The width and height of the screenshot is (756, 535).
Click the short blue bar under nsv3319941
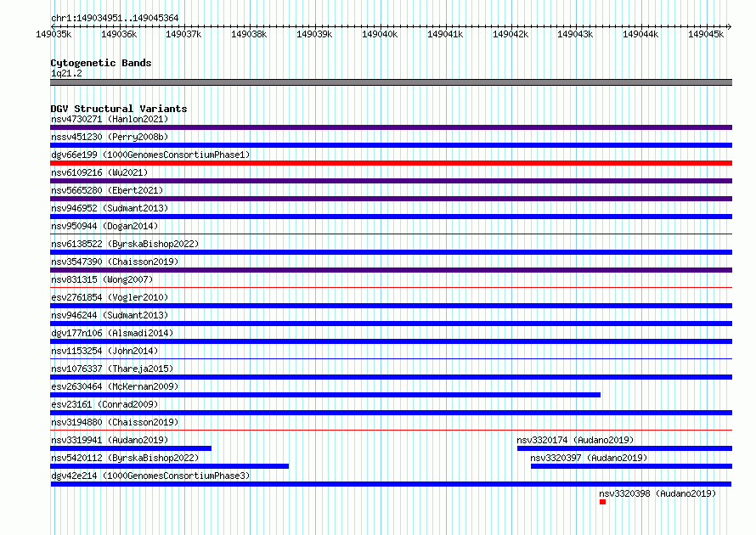point(131,448)
